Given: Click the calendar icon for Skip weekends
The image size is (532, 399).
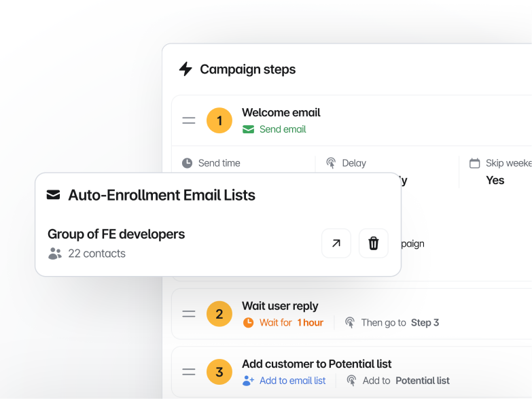Looking at the screenshot, I should click(474, 163).
